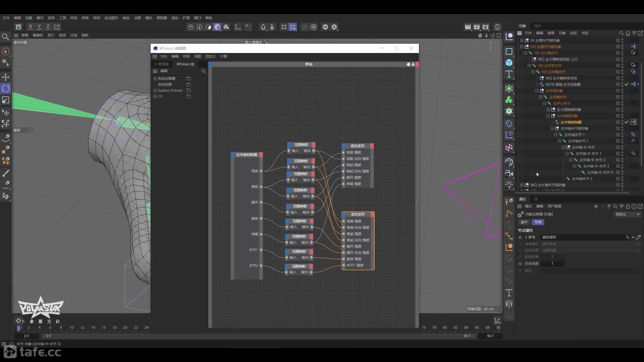644x362 pixels.
Task: Switch to 节点 tab in Attributes
Action: 538,222
